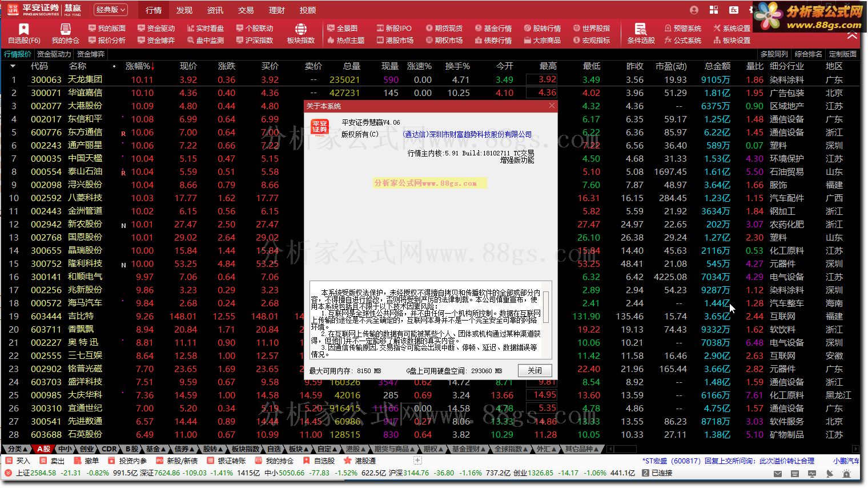Open 沪深指数 in toolbar
Viewport: 868px width, 488px height.
(254, 40)
